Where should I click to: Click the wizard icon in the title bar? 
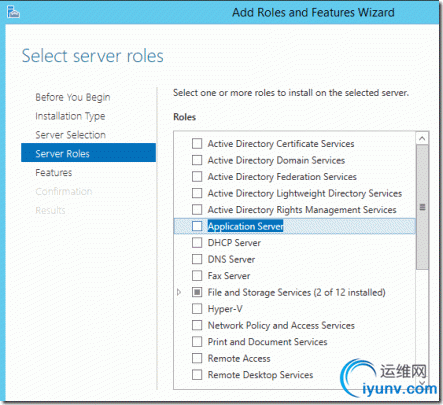click(13, 12)
